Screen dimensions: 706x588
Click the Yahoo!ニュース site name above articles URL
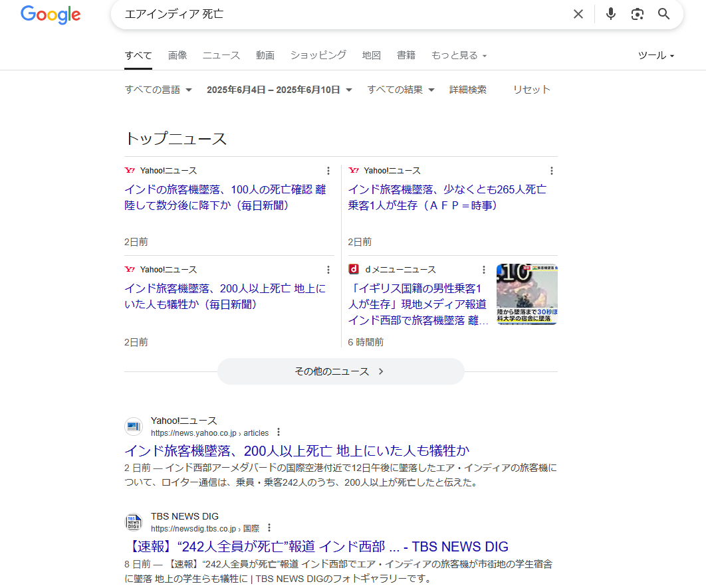183,421
